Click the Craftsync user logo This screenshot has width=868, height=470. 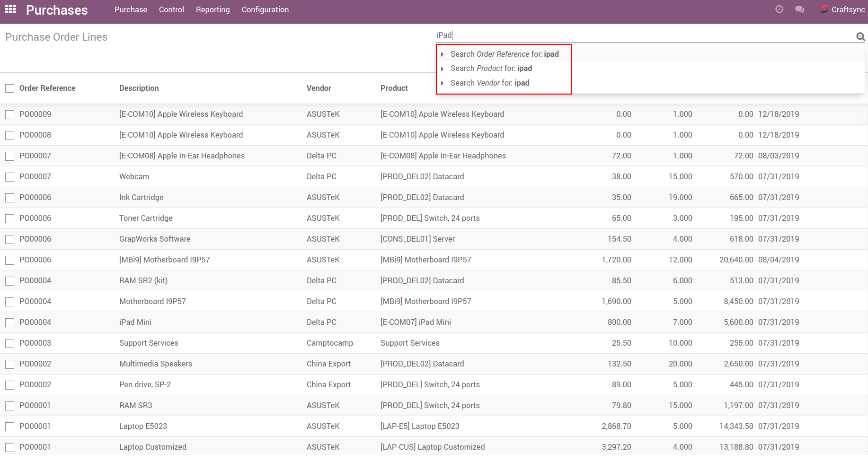[x=825, y=9]
